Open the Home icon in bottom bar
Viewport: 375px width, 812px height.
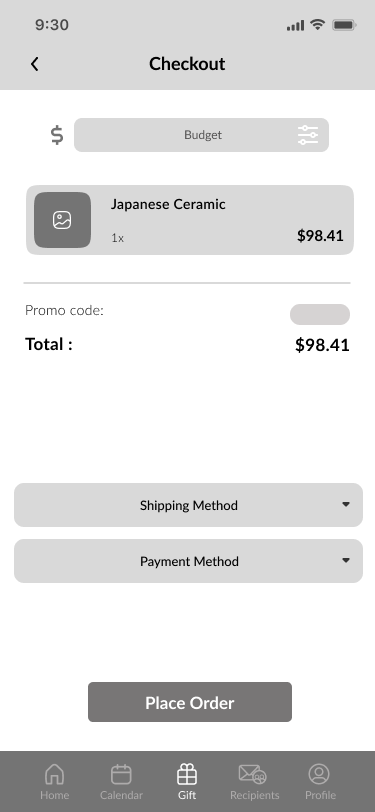[54, 775]
